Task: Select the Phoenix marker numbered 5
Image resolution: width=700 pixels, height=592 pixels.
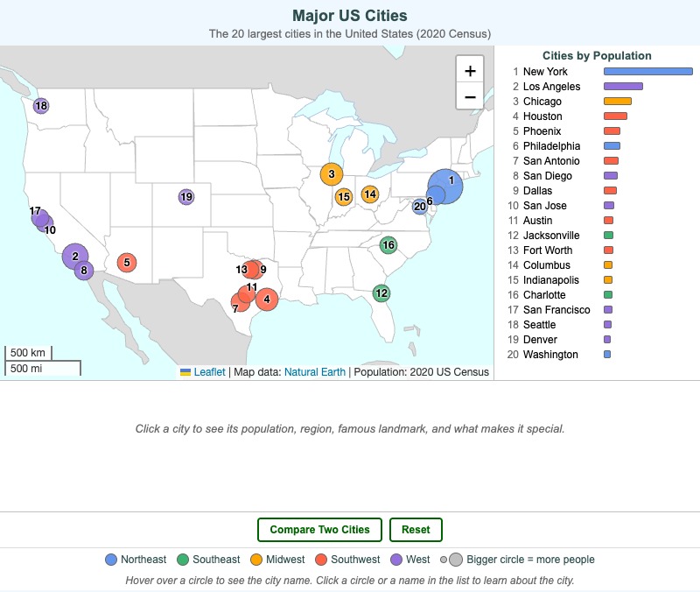Action: coord(127,262)
